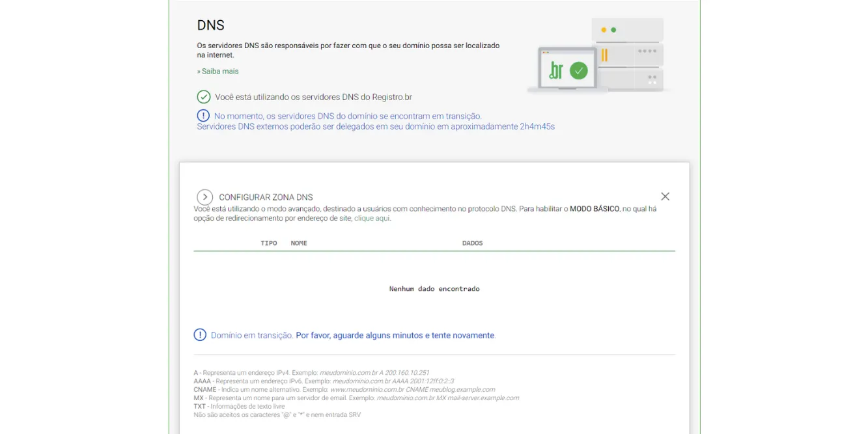
Task: Open the Saiba mais link
Action: [219, 72]
